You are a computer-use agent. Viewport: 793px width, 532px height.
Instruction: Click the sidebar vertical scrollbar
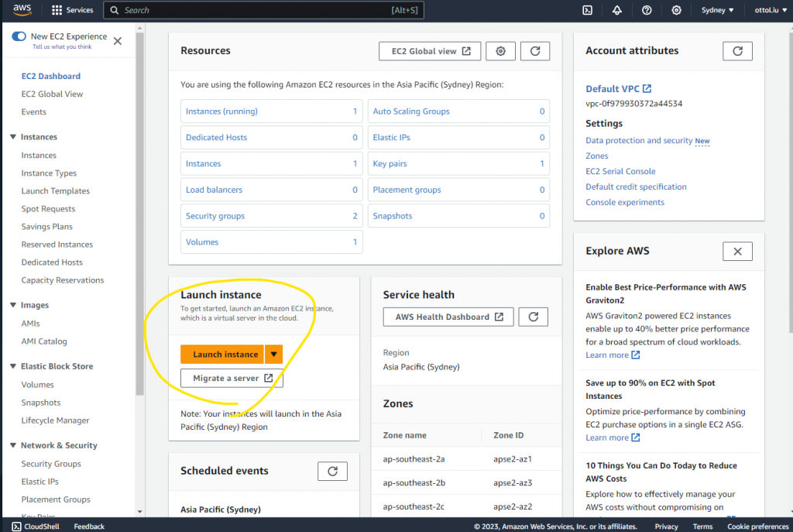(x=140, y=214)
